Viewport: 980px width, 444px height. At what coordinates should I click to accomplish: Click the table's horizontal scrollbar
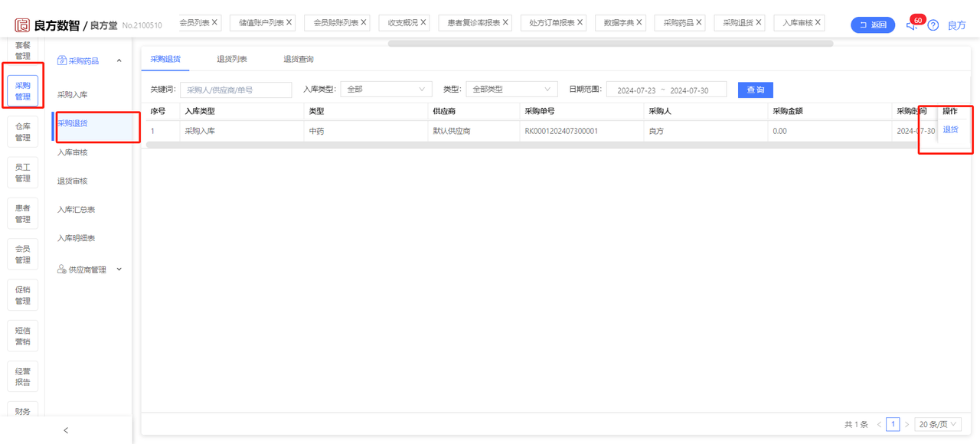(531, 145)
